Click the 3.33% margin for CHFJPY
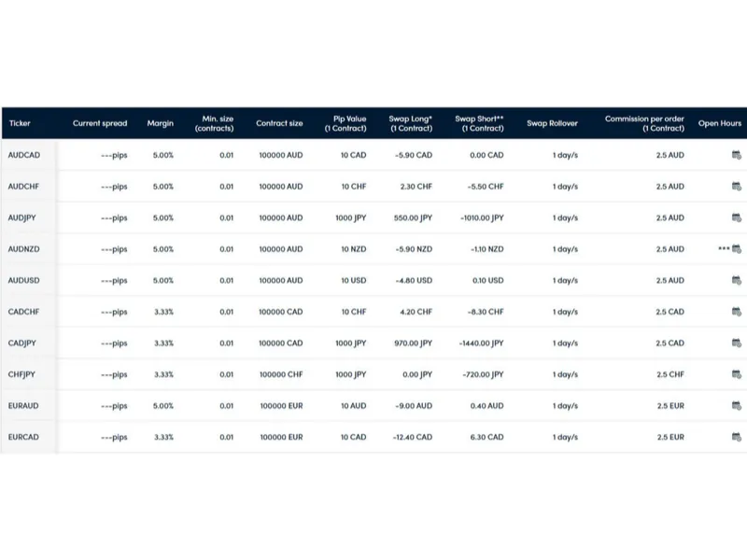 point(163,375)
